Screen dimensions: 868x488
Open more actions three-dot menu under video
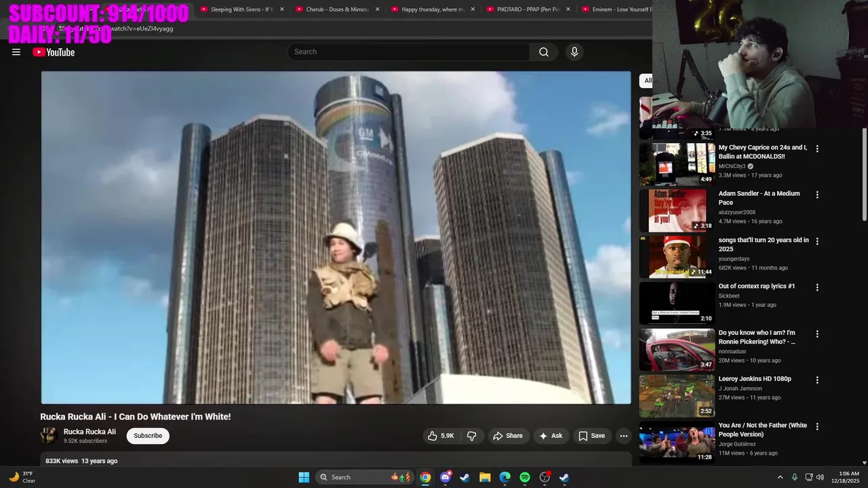[x=624, y=436]
